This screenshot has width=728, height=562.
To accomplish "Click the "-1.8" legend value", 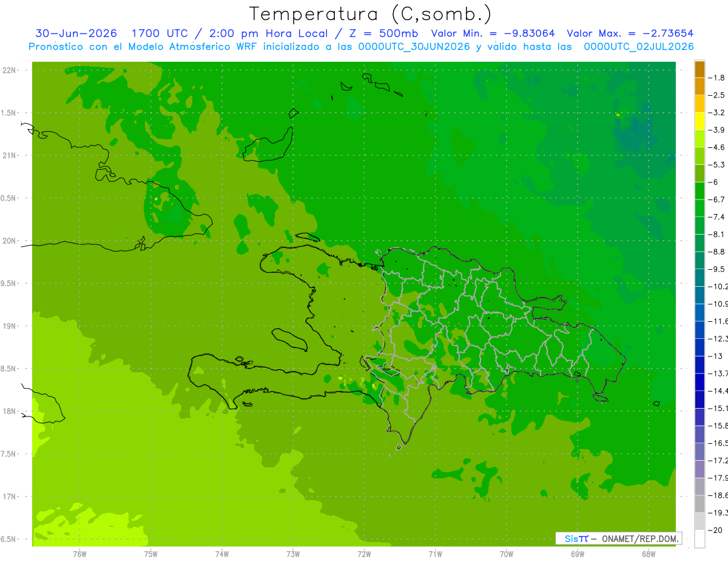I will click(717, 78).
